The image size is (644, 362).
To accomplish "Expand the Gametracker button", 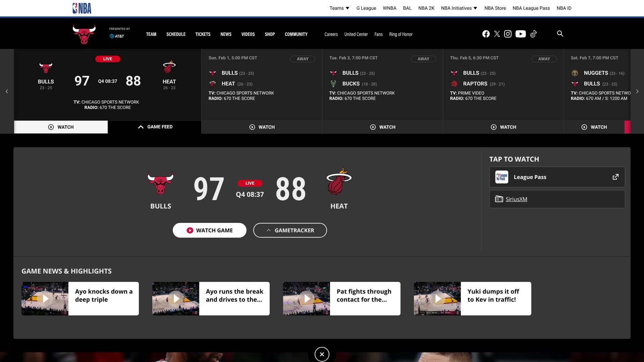I will point(290,230).
